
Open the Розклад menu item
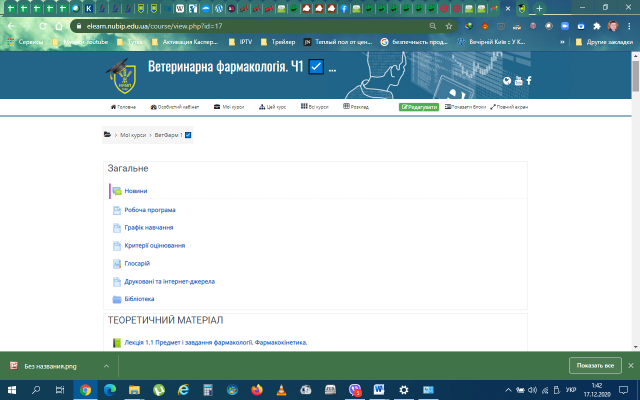(x=357, y=106)
